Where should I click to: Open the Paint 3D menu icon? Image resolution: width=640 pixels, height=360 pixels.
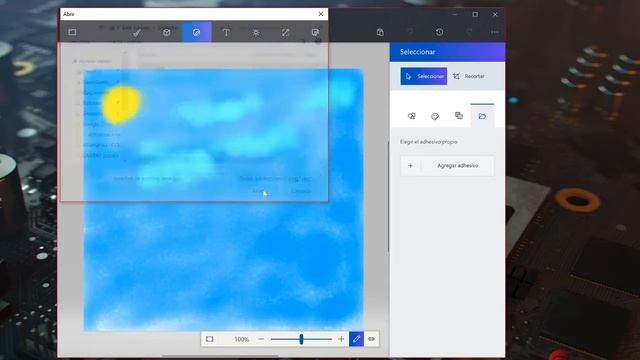72,32
